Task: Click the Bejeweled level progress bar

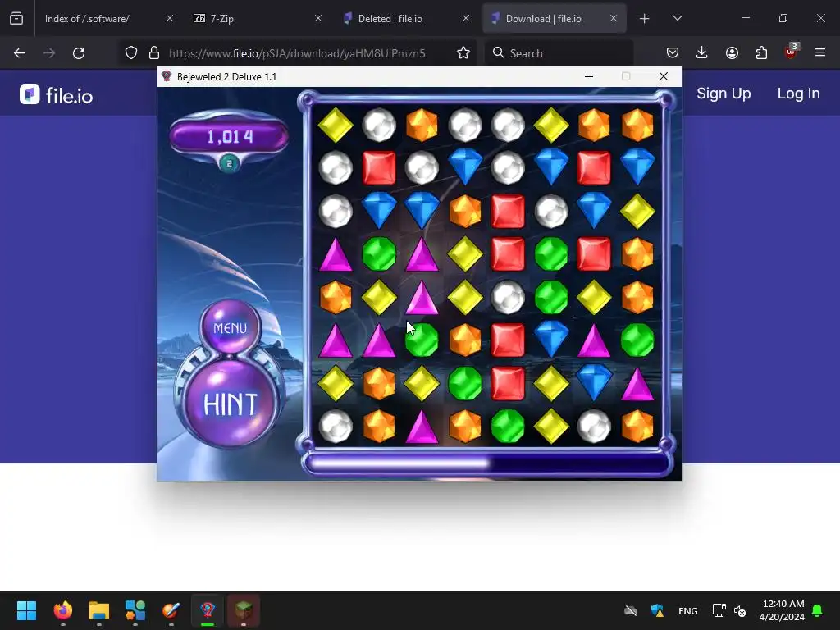Action: 486,463
